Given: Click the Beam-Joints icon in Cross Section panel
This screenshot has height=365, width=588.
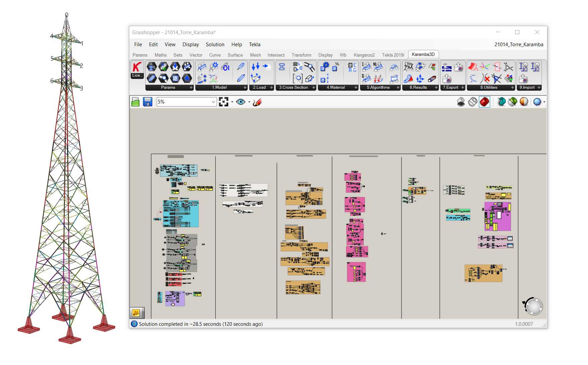Looking at the screenshot, I should point(309,67).
